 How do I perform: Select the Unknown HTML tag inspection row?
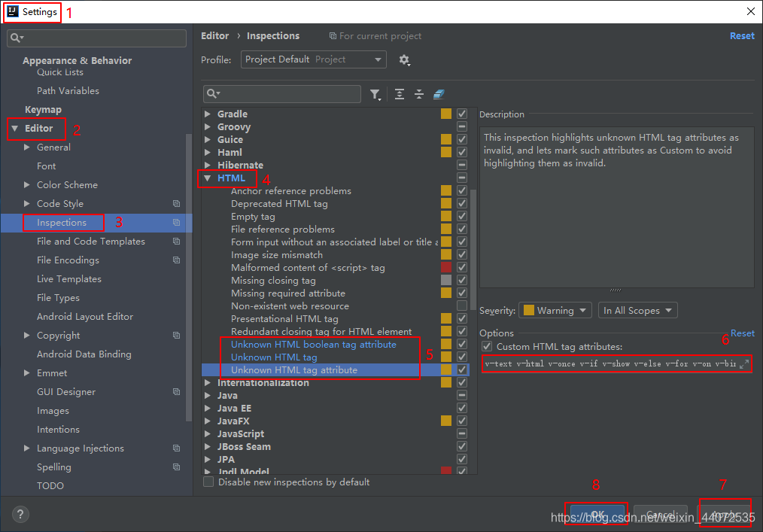tap(274, 357)
